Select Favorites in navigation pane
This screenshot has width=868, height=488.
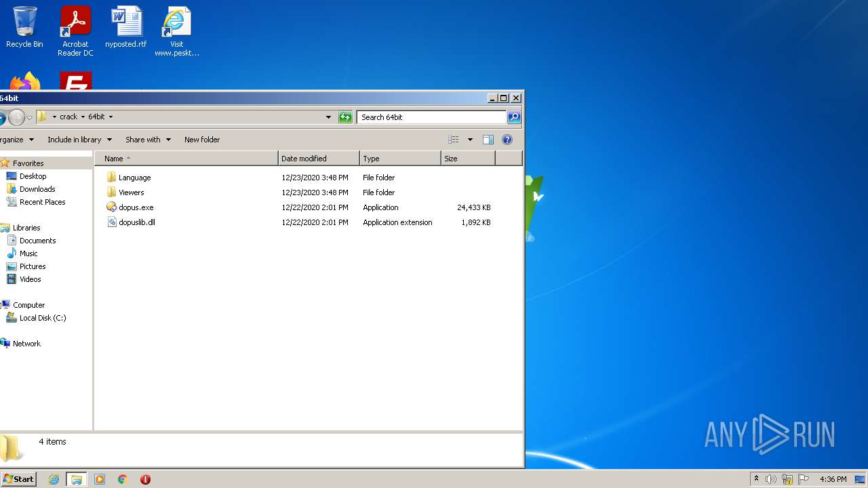tap(28, 163)
